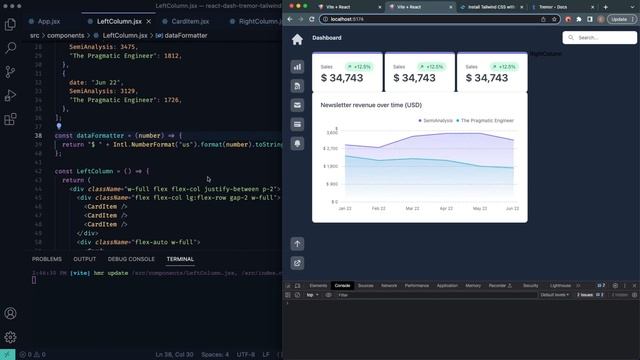The width and height of the screenshot is (640, 360).
Task: Open the Accounts menu in VS Code
Action: click(x=10, y=313)
